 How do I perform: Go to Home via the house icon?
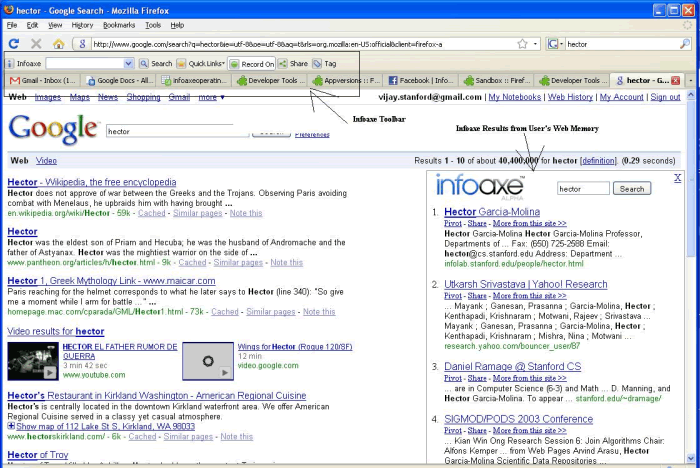(x=58, y=43)
